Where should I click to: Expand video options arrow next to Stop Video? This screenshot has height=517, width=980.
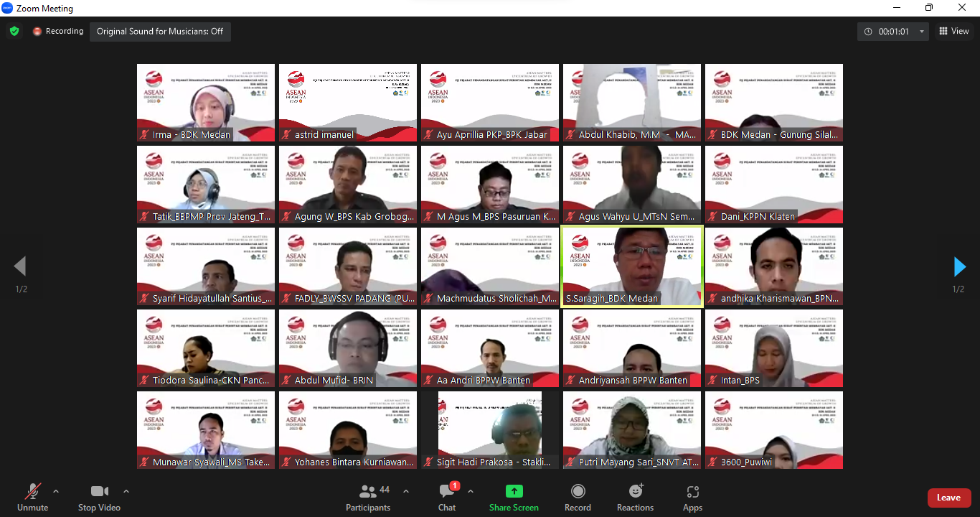(126, 492)
